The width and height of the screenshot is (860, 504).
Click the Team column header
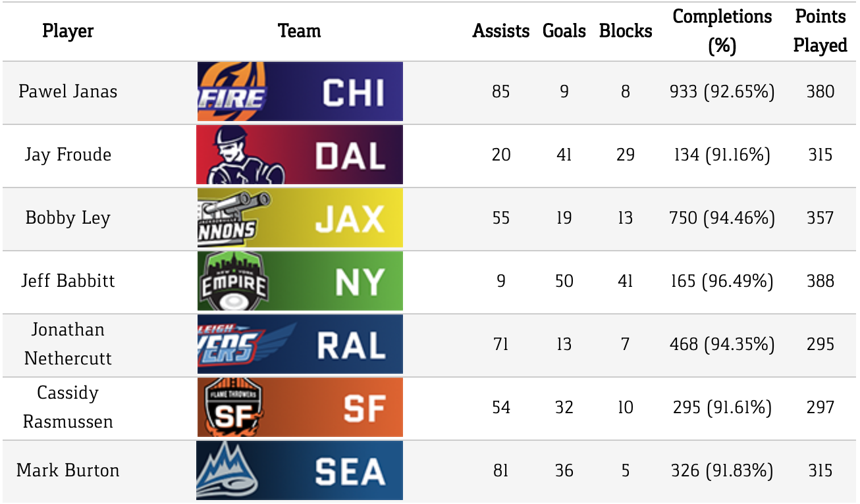[300, 31]
